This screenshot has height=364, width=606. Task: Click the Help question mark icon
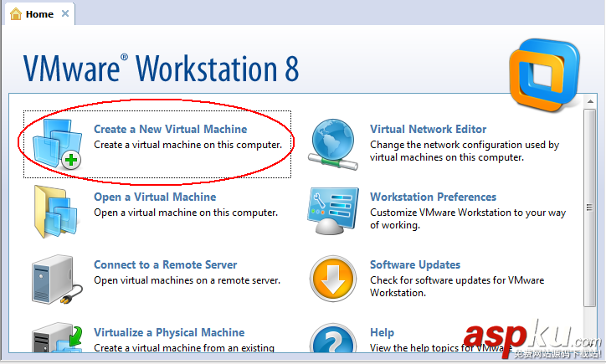(333, 338)
